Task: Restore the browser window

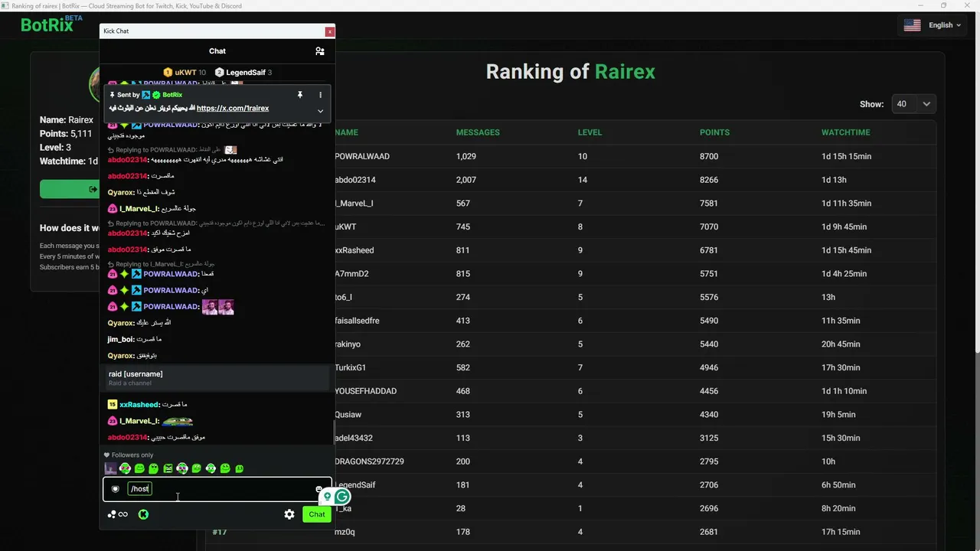Action: (x=943, y=5)
